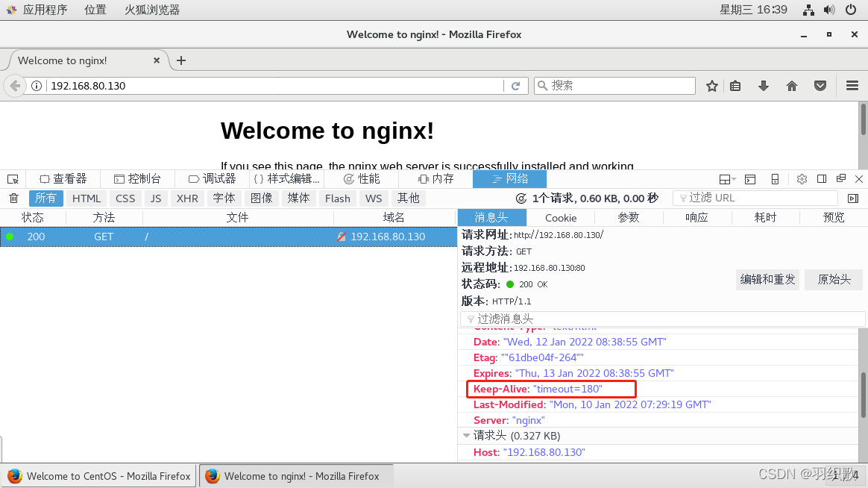Open site information icon in address bar
The height and width of the screenshot is (488, 868).
click(x=37, y=86)
